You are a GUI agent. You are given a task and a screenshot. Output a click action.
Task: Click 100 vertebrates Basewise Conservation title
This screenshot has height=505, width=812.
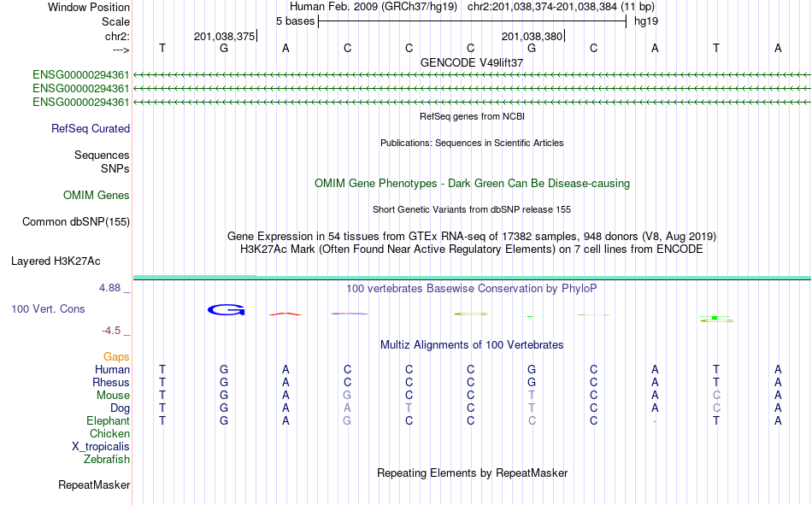[472, 289]
